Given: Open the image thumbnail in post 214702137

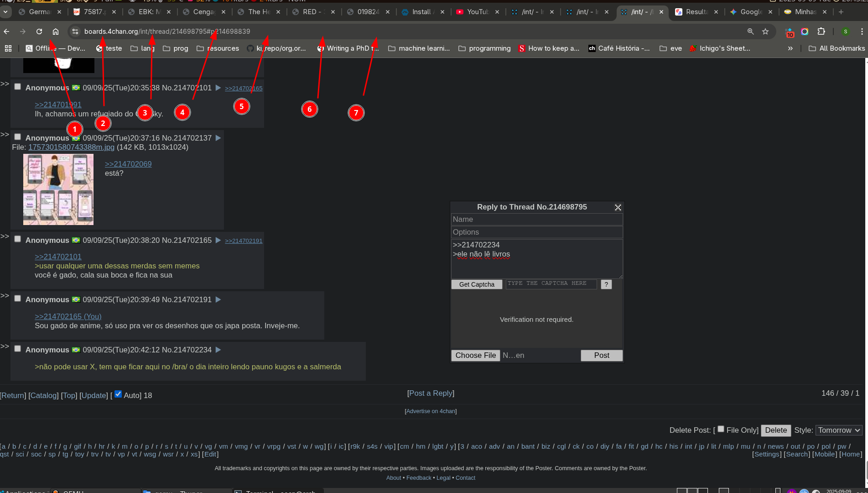Looking at the screenshot, I should coord(58,189).
